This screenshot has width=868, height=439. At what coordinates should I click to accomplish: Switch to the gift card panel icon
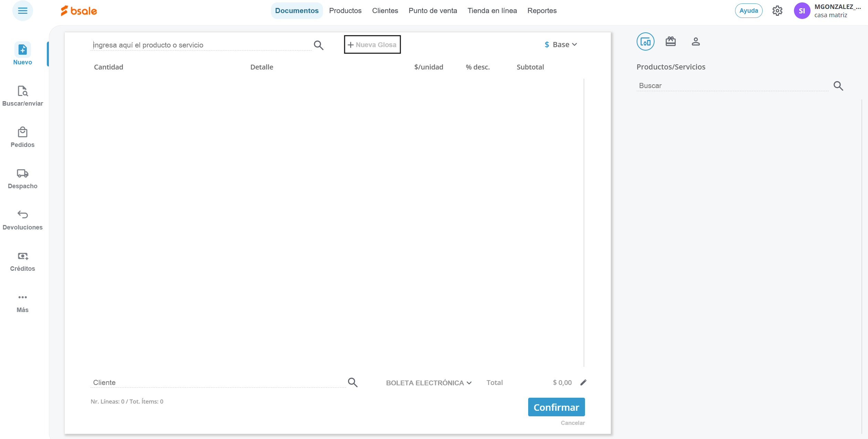(670, 42)
